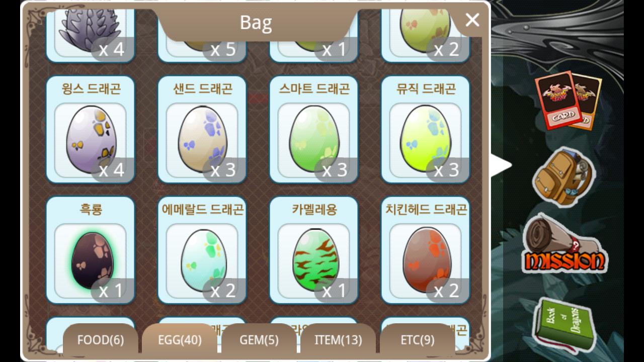644x362 pixels.
Task: Select the 카멜레용 striped green egg
Action: 314,250
